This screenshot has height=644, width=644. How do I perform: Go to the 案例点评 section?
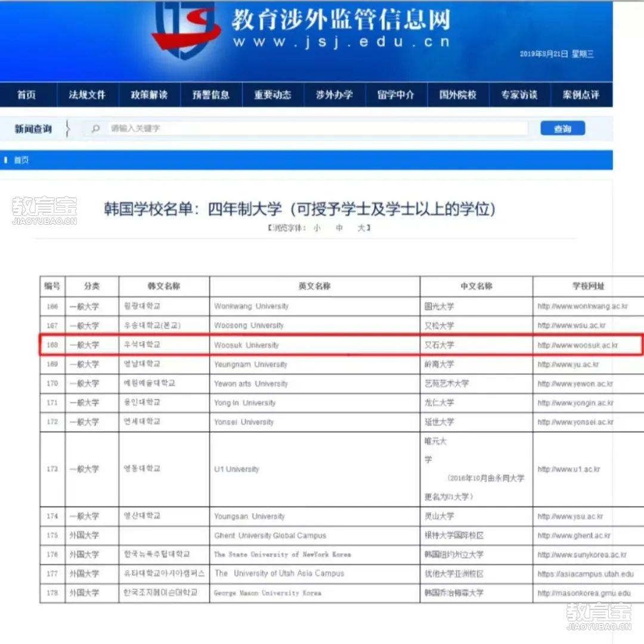pos(581,95)
